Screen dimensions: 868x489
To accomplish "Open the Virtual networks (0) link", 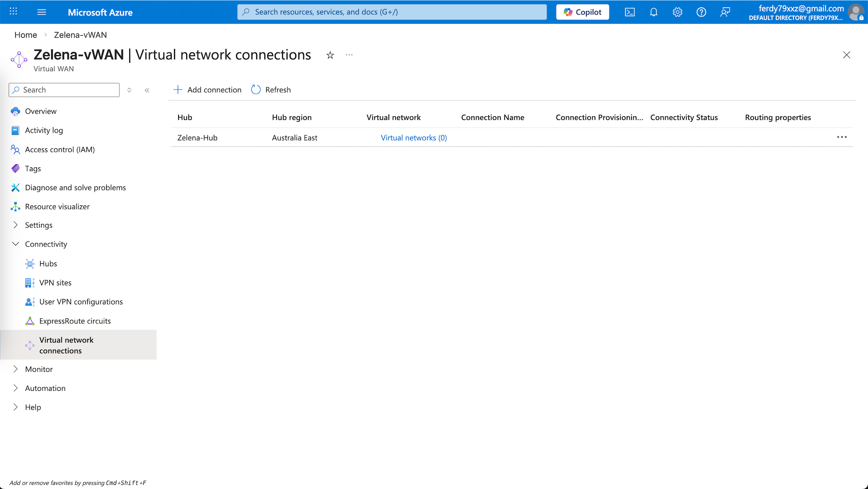I will click(x=414, y=138).
